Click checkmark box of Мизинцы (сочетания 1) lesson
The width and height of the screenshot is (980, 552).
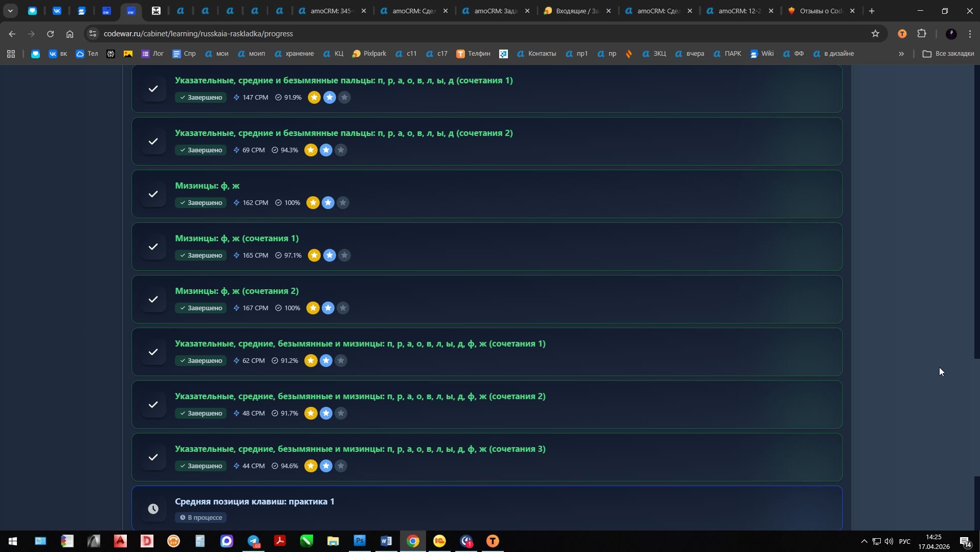[x=153, y=247]
